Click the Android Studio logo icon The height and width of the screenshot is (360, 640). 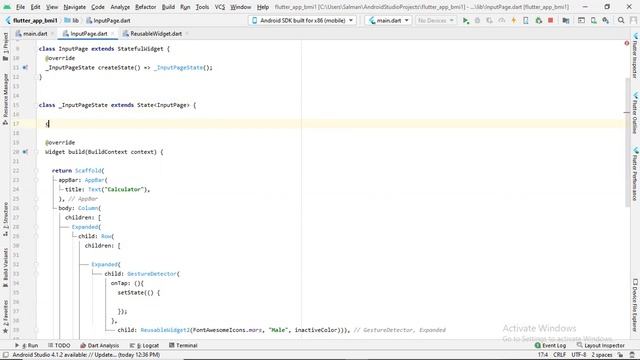point(7,7)
